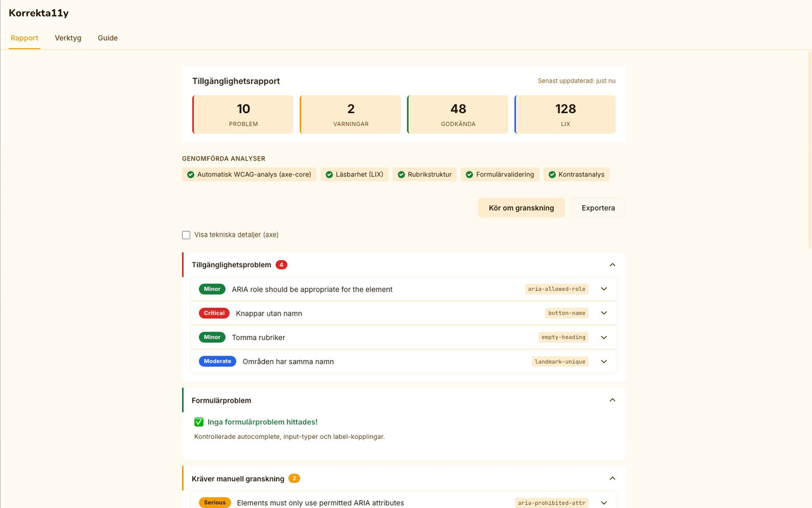Click the red count badge on Tillgänglighetsproblem header
This screenshot has width=812, height=508.
281,264
